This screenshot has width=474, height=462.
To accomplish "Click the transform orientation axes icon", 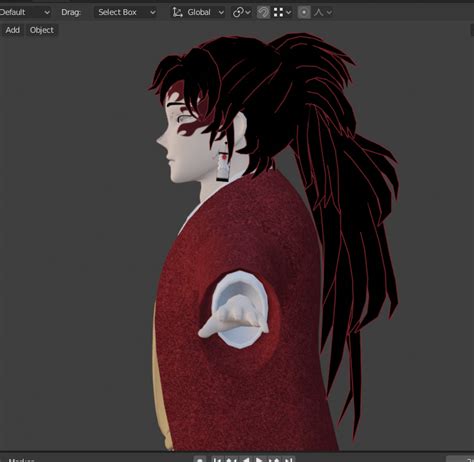I will pyautogui.click(x=177, y=13).
